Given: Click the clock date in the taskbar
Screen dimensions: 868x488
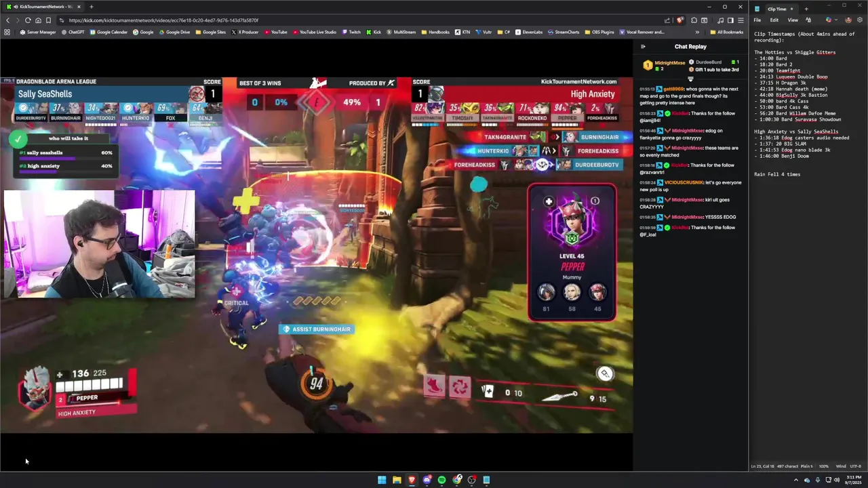Looking at the screenshot, I should [854, 480].
